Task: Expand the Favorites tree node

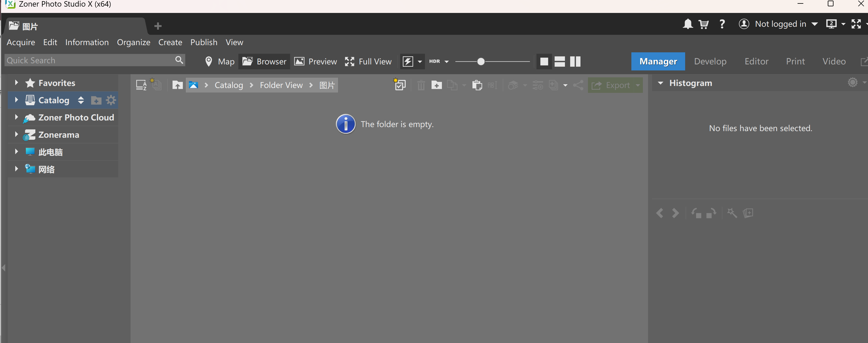Action: [x=16, y=82]
